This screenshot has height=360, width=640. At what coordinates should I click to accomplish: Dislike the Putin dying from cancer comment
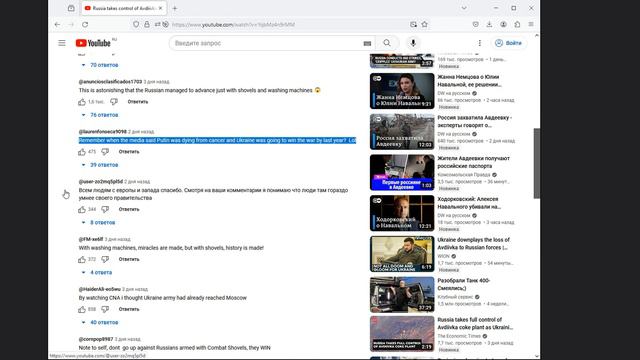105,152
